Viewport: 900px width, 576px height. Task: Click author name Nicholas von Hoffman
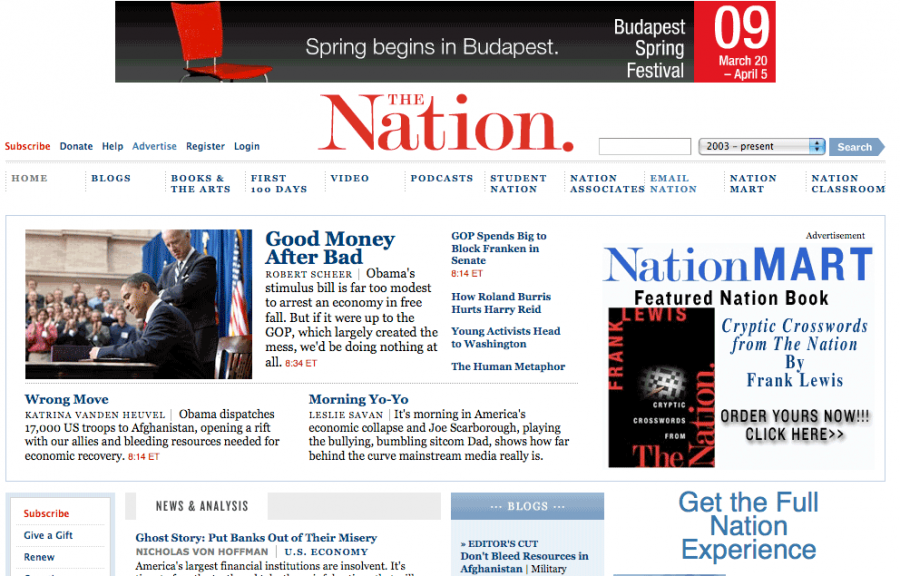pyautogui.click(x=201, y=552)
